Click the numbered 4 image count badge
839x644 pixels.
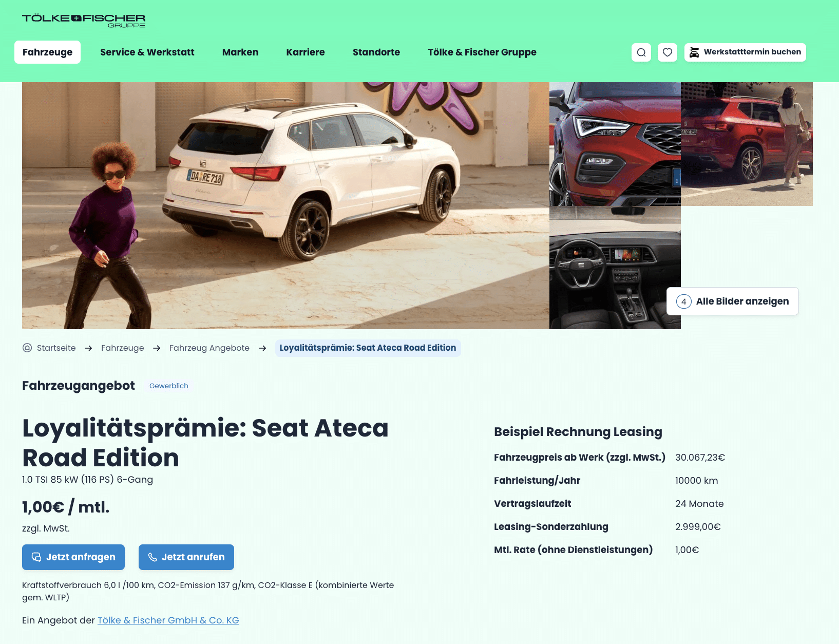coord(684,301)
